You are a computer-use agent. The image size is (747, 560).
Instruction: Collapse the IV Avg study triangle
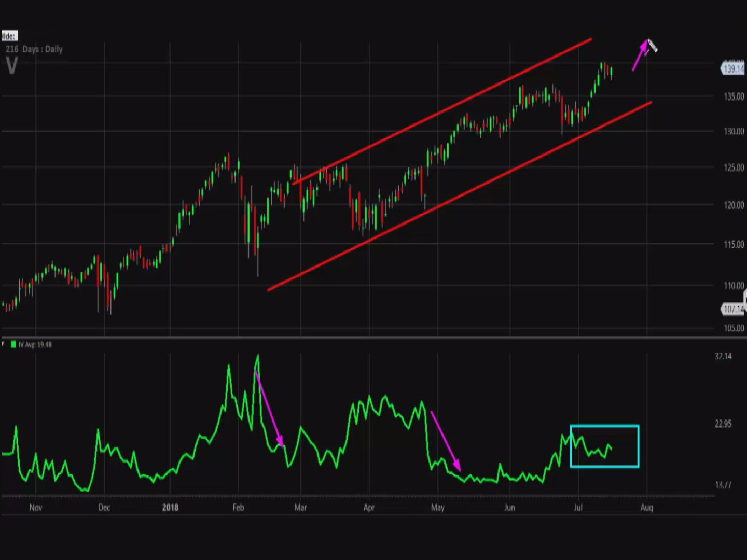(x=3, y=344)
